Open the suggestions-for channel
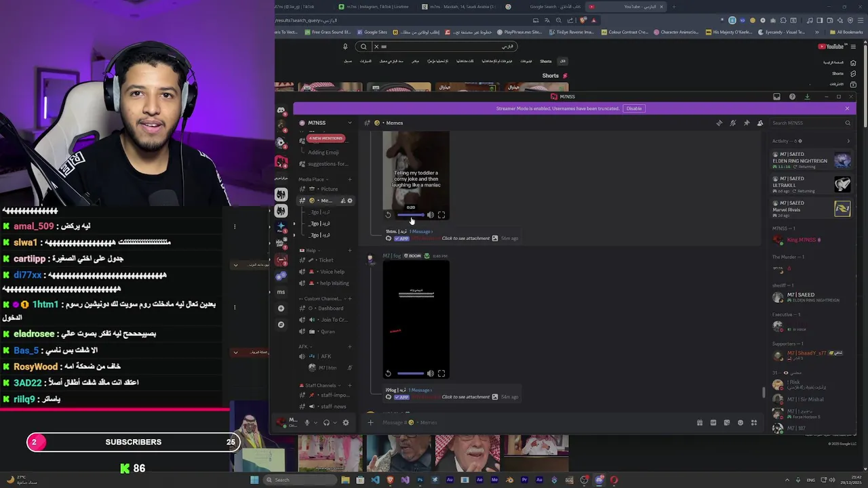 click(x=326, y=164)
